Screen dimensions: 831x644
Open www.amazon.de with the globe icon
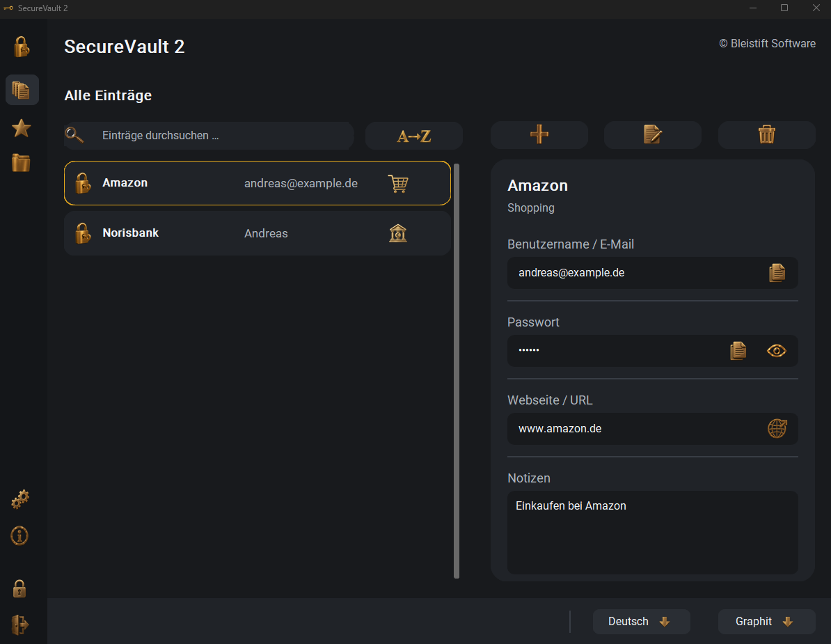(x=777, y=428)
